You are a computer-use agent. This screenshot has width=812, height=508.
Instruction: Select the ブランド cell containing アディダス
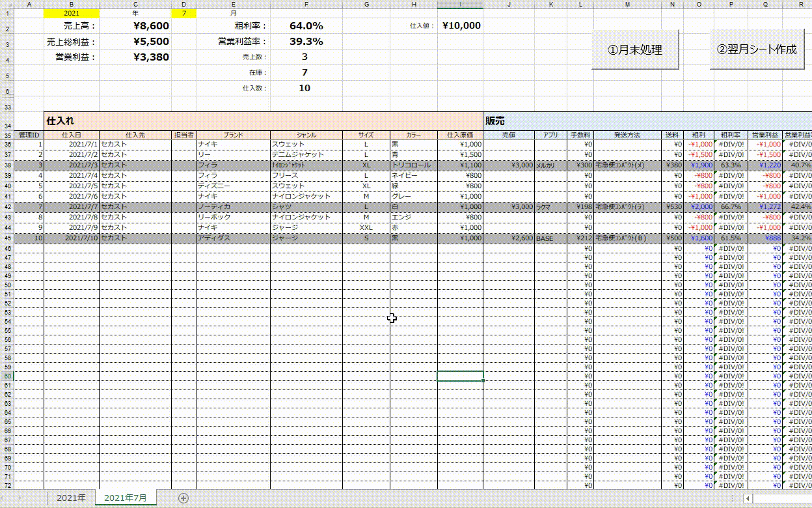pyautogui.click(x=233, y=238)
